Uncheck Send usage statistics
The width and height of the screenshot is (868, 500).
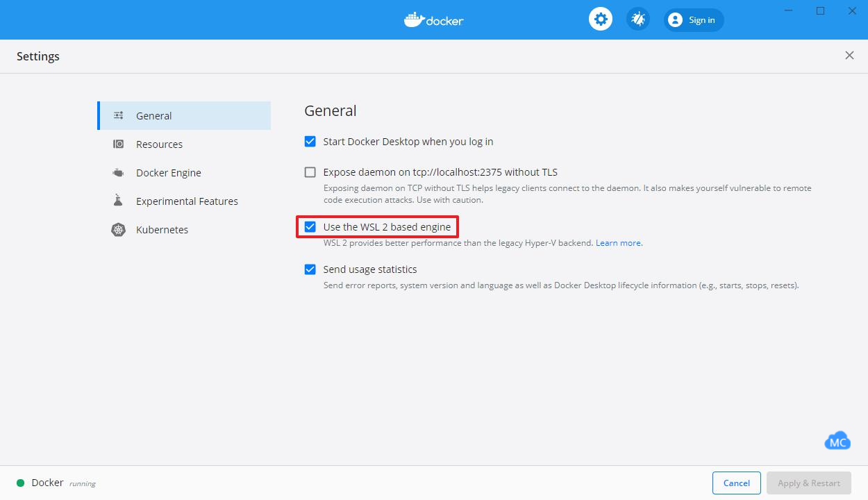click(310, 269)
